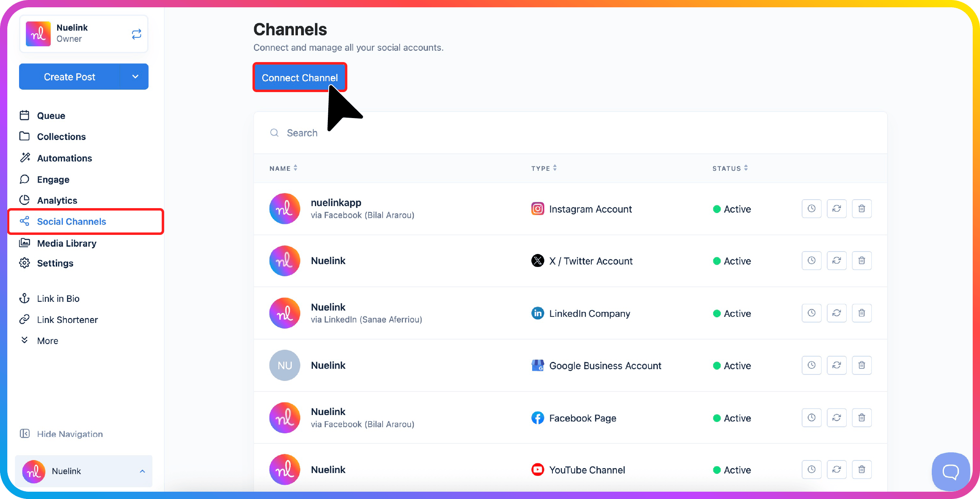
Task: Sort channels by Status column
Action: pos(730,168)
